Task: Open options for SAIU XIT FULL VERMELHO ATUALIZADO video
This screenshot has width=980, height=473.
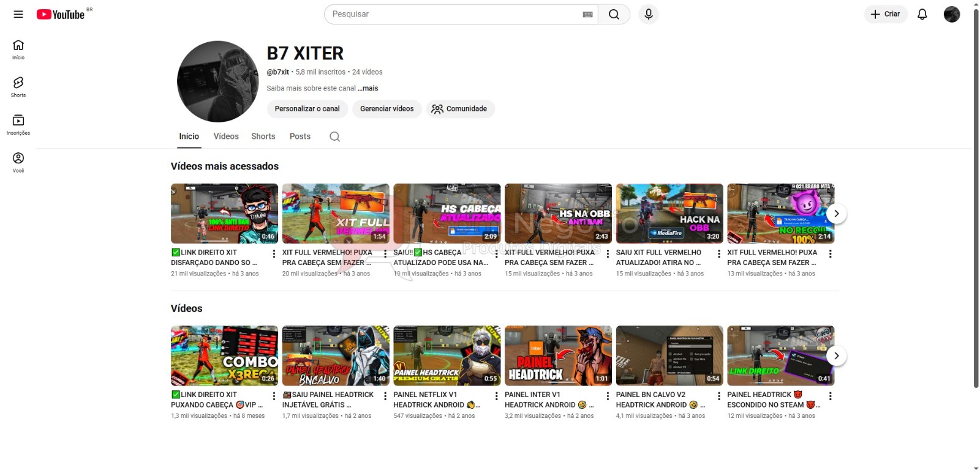Action: tap(719, 253)
